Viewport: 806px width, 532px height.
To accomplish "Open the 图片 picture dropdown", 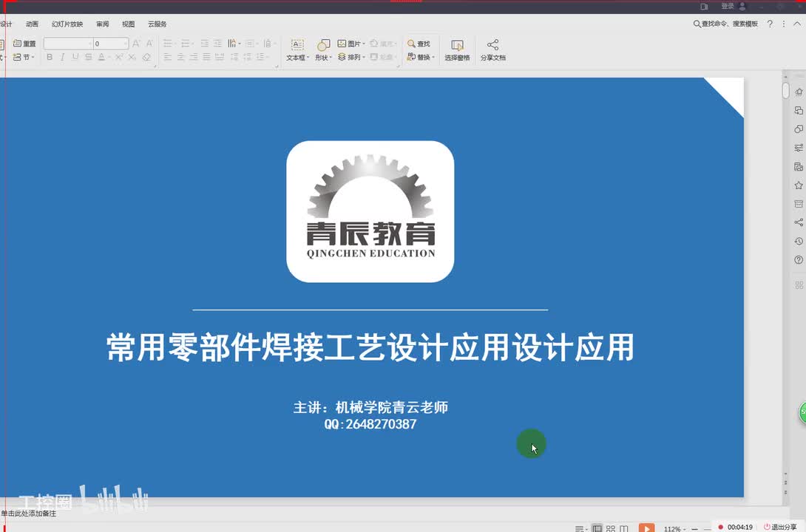I will 351,44.
